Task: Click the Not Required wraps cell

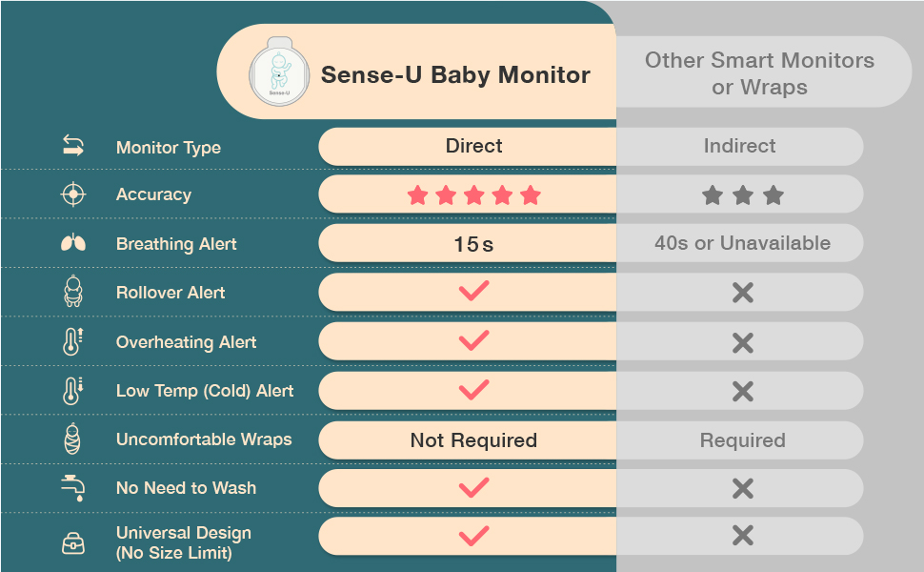Action: point(473,440)
